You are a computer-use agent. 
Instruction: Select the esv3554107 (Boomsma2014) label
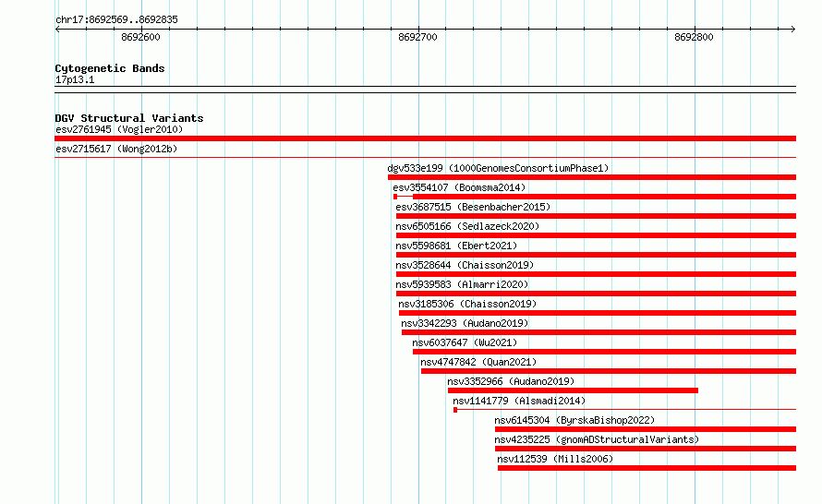pos(459,187)
